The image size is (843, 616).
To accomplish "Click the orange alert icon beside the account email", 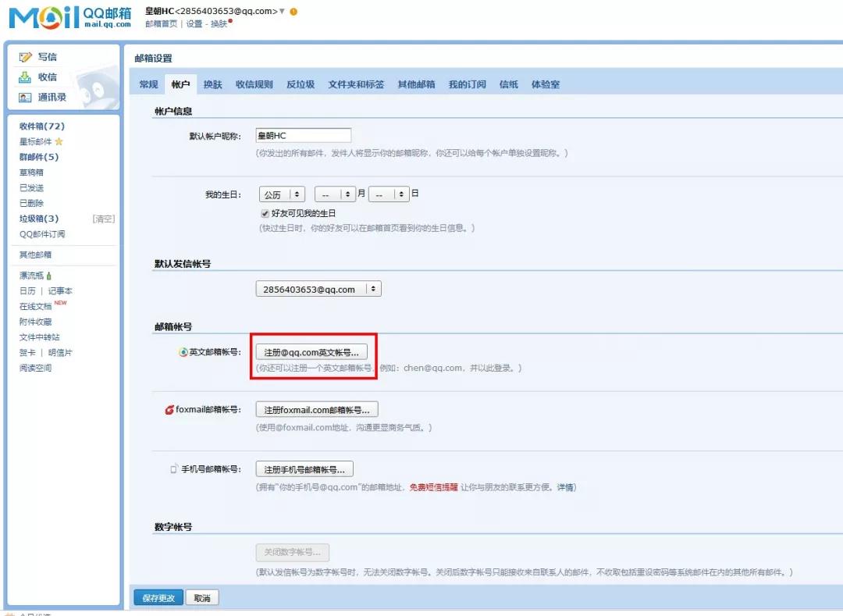I will [x=293, y=12].
